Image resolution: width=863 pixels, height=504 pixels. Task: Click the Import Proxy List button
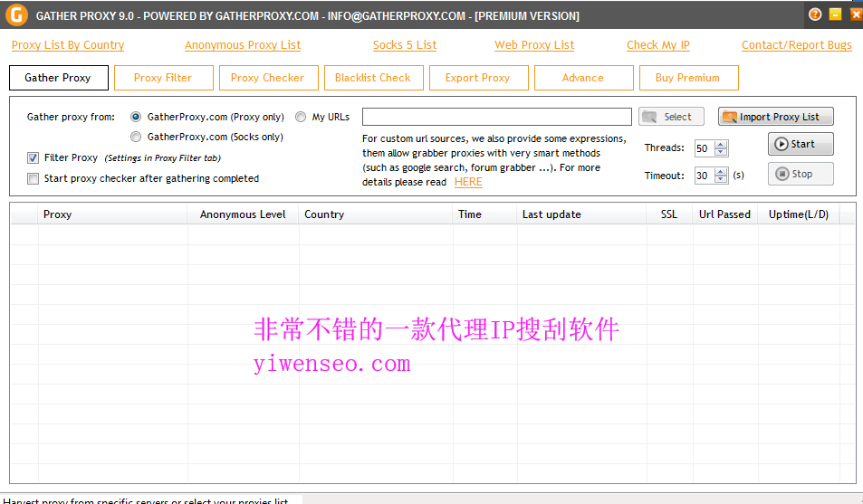click(775, 117)
